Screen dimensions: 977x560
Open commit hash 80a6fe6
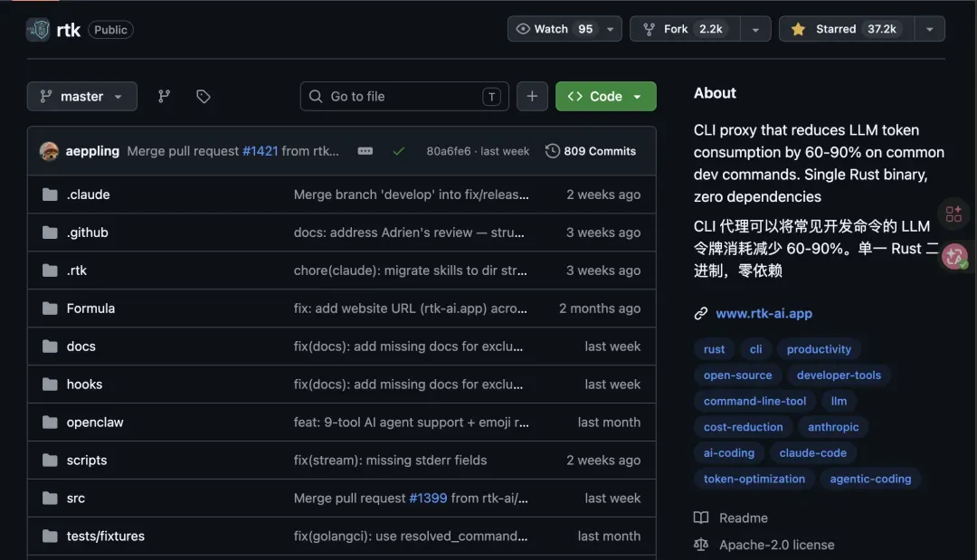coord(449,151)
